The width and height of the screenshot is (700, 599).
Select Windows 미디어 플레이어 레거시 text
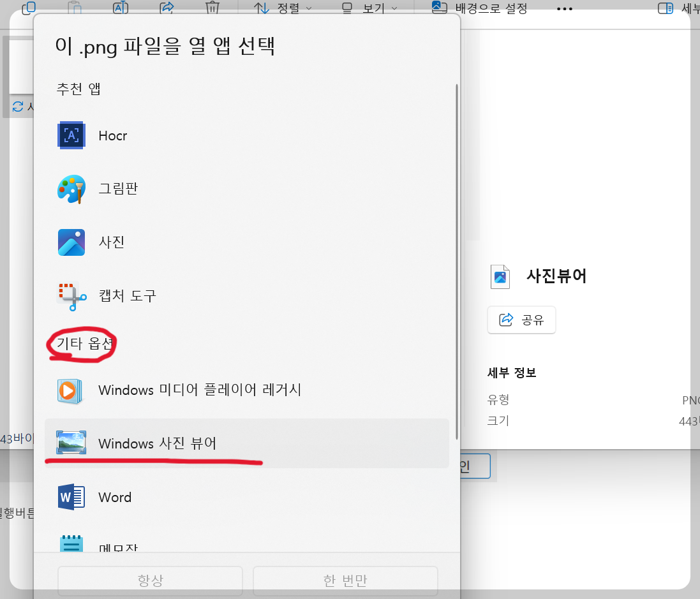(200, 390)
